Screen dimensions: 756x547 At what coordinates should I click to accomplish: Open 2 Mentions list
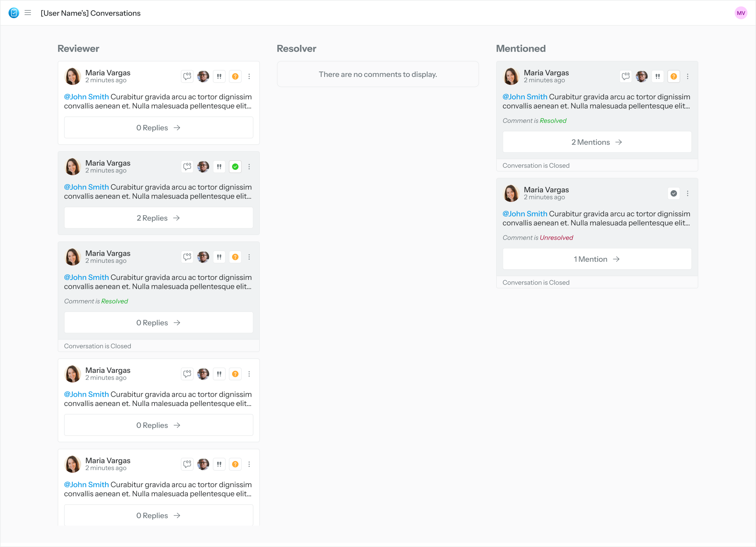[597, 142]
